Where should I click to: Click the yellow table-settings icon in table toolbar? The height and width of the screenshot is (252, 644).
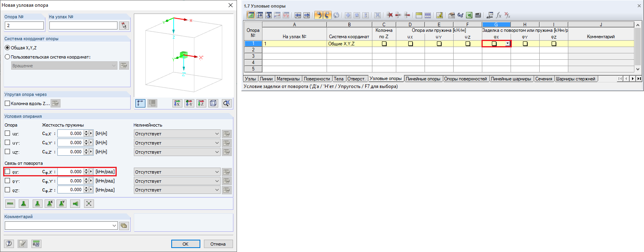(x=419, y=15)
